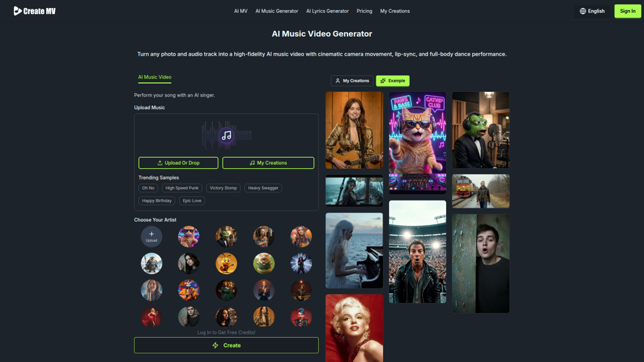The height and width of the screenshot is (362, 644).
Task: Choose the hamster in green vest artist
Action: [x=264, y=263]
